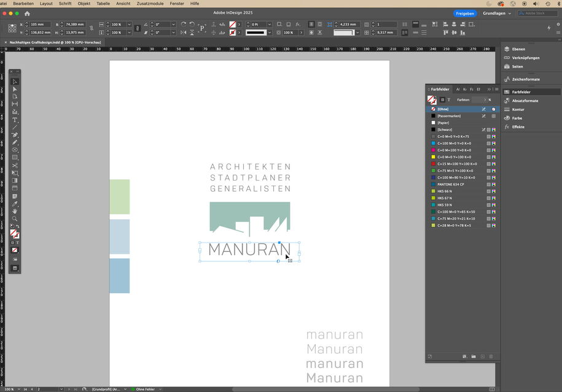The width and height of the screenshot is (562, 392).
Task: Toggle constrain proportions chain for width and height
Action: tap(90, 28)
